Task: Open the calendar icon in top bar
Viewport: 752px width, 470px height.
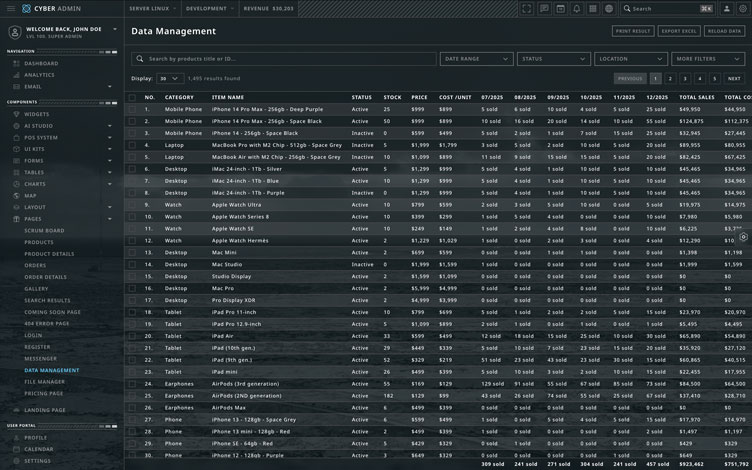Action: [x=560, y=8]
